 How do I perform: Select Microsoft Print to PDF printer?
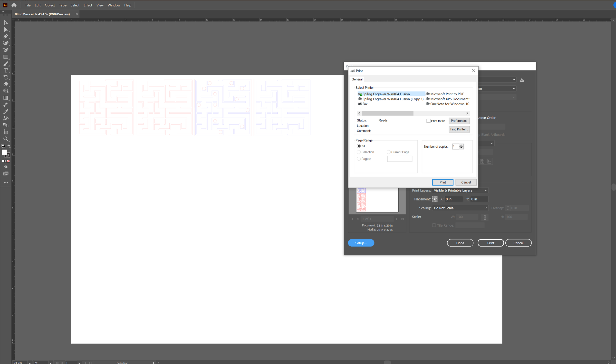click(x=447, y=94)
